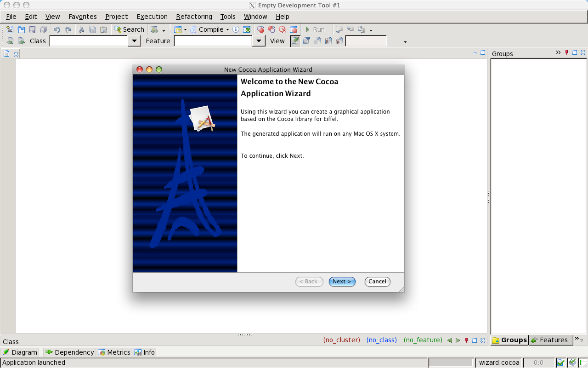Open the Tools menu
588x368 pixels.
point(228,17)
